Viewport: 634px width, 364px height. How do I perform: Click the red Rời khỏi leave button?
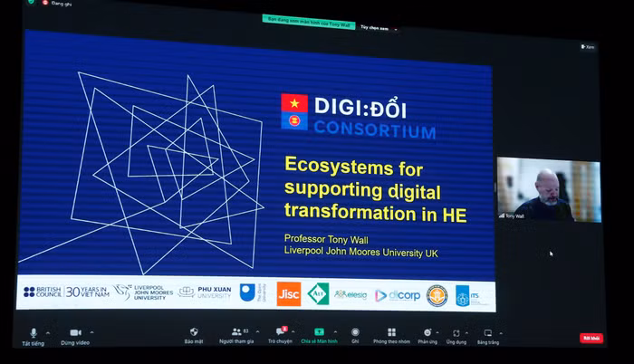tap(591, 338)
